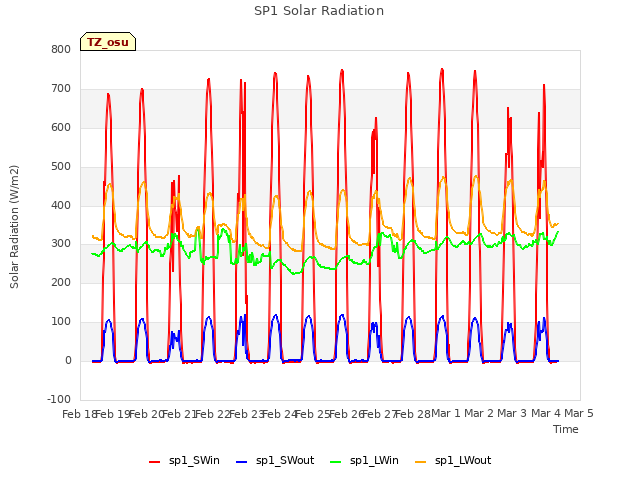Click the 500 y-axis tick label
This screenshot has height=480, width=640.
click(61, 167)
